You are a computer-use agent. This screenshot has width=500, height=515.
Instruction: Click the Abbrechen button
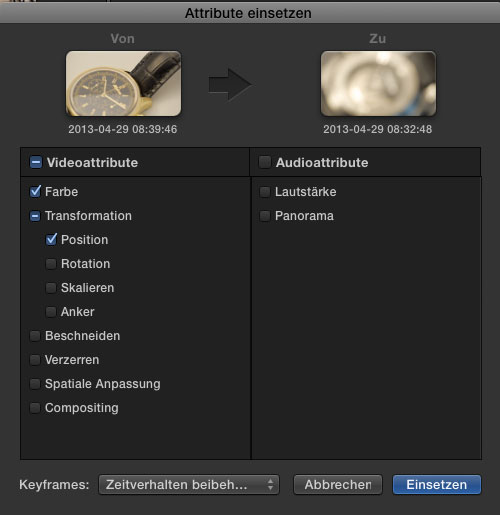pyautogui.click(x=338, y=485)
